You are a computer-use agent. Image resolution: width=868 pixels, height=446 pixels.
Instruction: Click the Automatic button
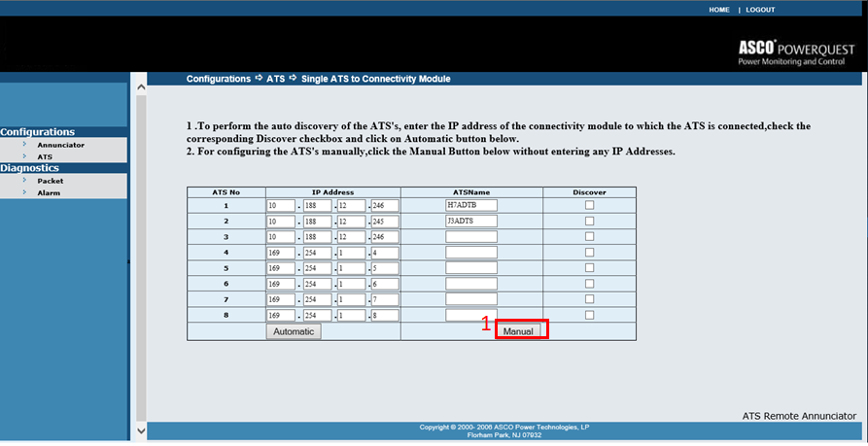pyautogui.click(x=294, y=331)
